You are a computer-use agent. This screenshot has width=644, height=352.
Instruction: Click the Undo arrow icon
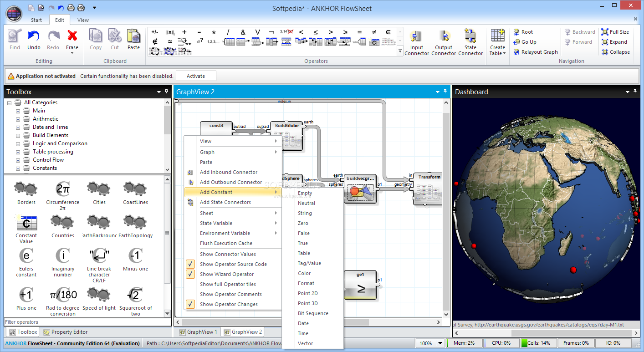34,36
